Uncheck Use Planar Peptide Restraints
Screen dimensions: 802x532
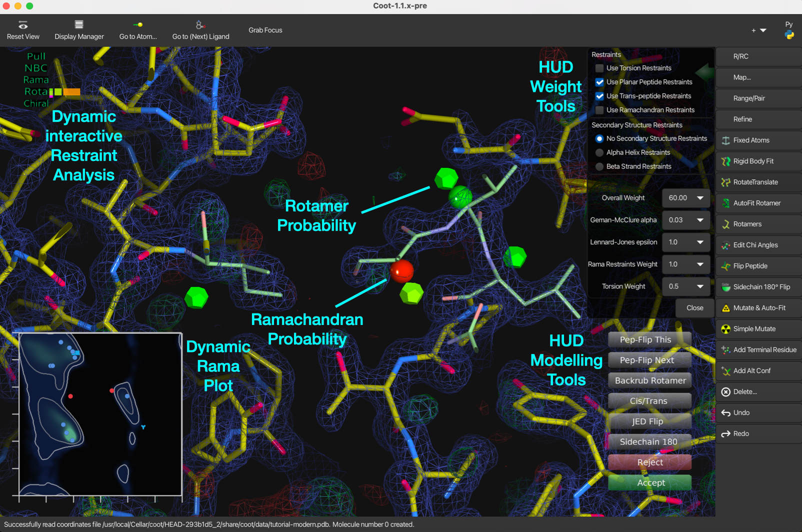(x=599, y=82)
